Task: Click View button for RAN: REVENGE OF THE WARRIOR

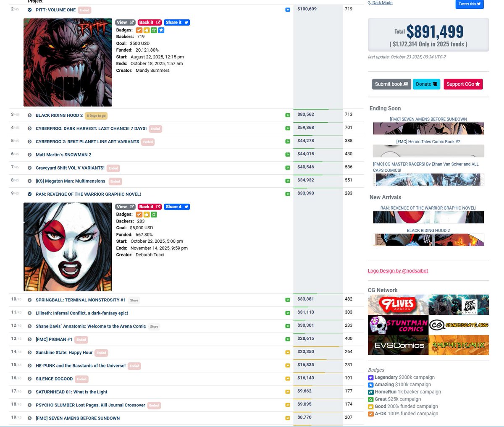Action: click(x=125, y=207)
